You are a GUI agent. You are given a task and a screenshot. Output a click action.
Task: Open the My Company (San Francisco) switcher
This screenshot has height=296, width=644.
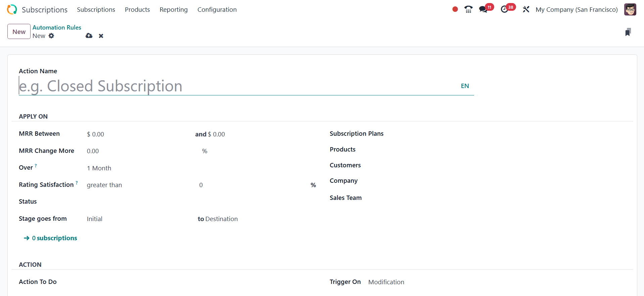click(577, 9)
